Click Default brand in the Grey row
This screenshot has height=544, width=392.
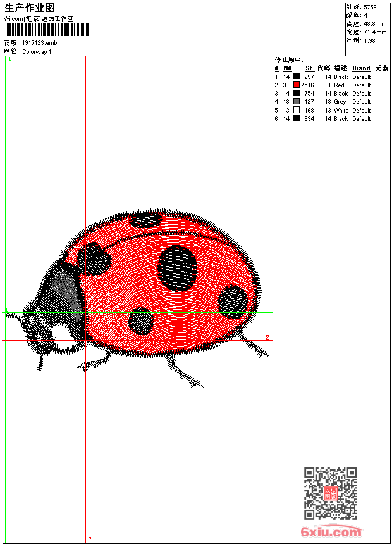[x=362, y=102]
